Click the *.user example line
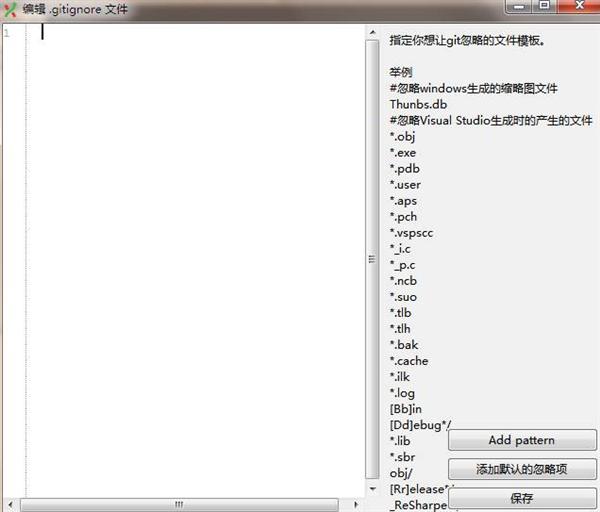 pyautogui.click(x=405, y=185)
